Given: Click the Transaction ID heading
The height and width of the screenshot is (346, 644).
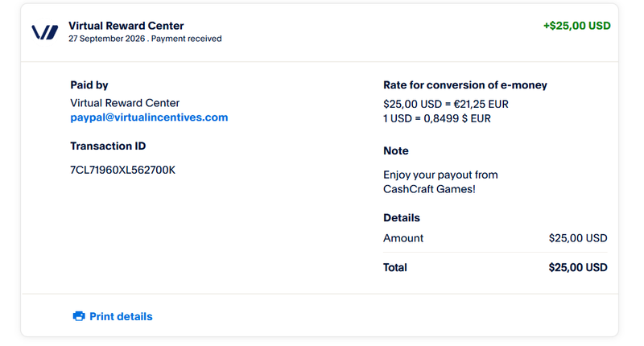Looking at the screenshot, I should click(108, 146).
